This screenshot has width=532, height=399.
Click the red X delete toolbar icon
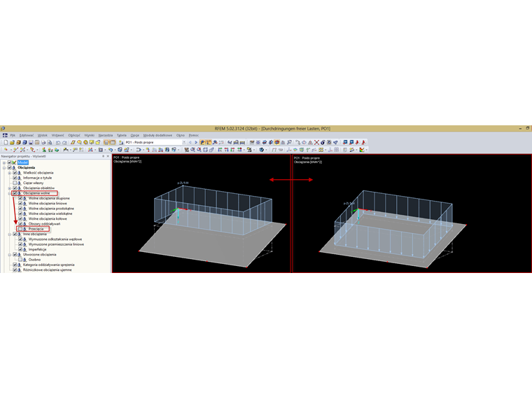(316, 143)
